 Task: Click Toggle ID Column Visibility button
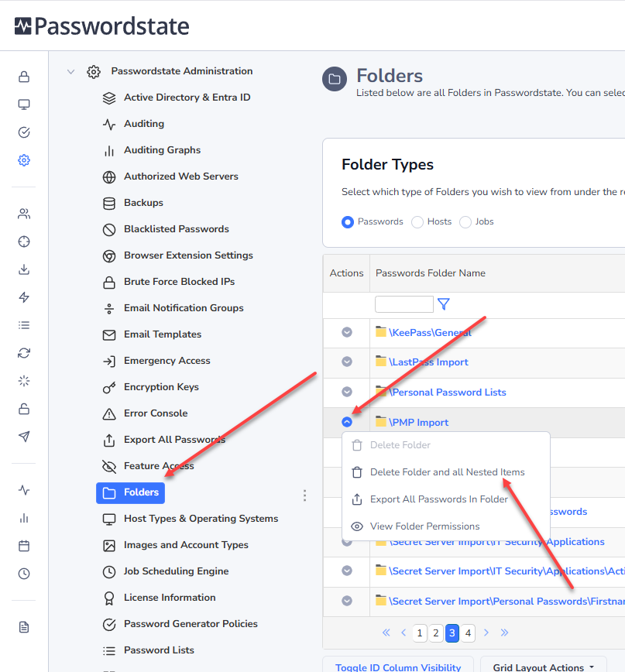(x=398, y=667)
